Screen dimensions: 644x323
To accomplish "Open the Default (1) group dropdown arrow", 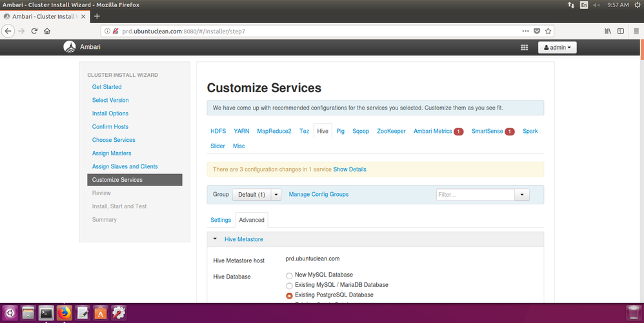I will tap(276, 195).
